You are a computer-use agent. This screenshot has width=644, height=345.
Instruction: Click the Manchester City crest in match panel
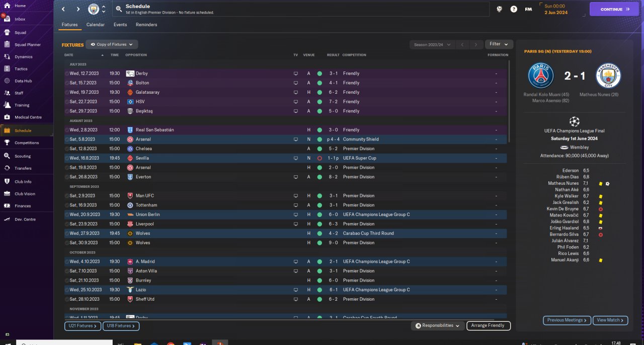tap(608, 76)
